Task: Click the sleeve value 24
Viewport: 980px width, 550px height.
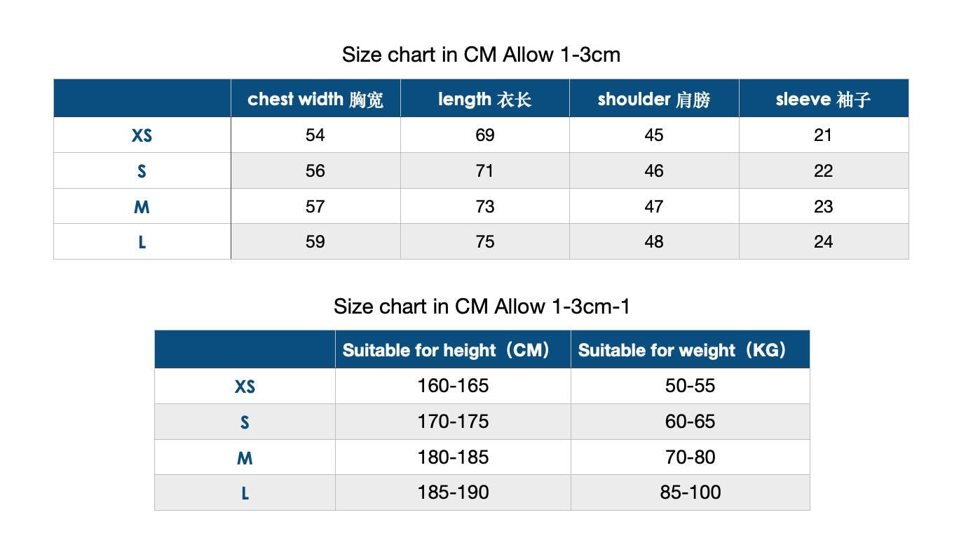Action: (824, 242)
